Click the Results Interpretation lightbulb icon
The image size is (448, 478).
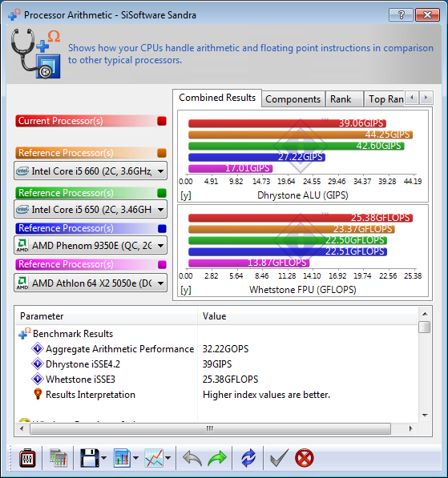38,394
